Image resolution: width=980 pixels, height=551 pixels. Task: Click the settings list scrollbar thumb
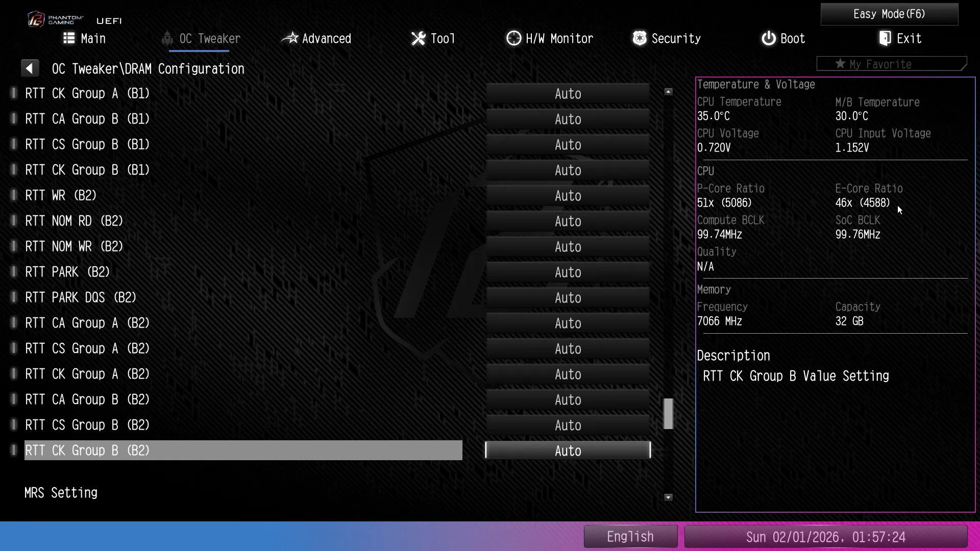pyautogui.click(x=668, y=414)
